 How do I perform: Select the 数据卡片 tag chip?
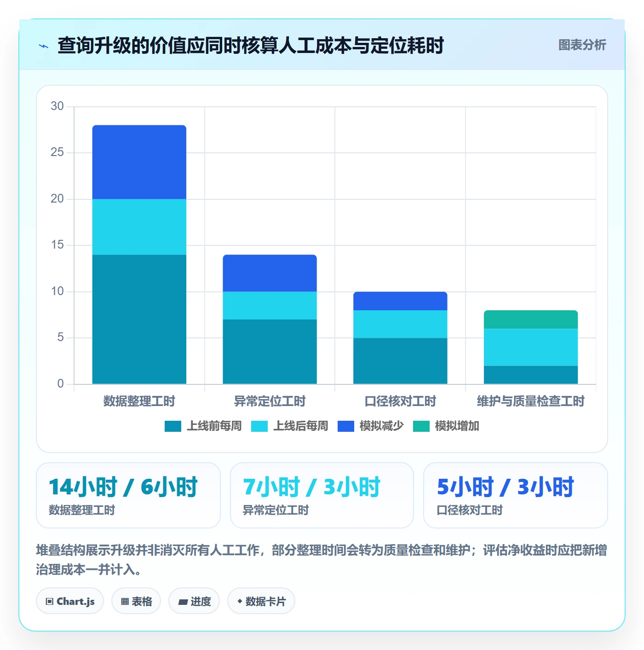click(261, 601)
